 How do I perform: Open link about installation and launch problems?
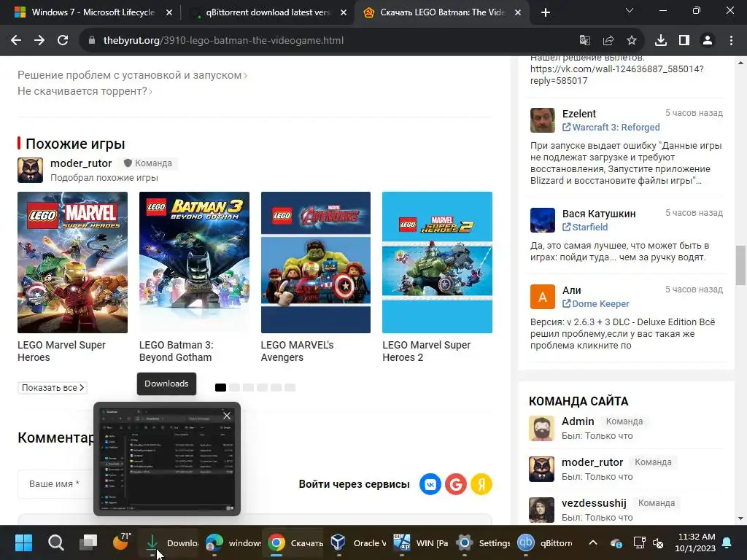(x=132, y=75)
